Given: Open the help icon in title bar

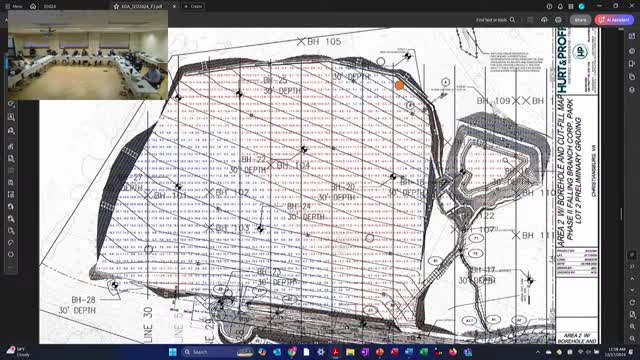Looking at the screenshot, I should 549,7.
